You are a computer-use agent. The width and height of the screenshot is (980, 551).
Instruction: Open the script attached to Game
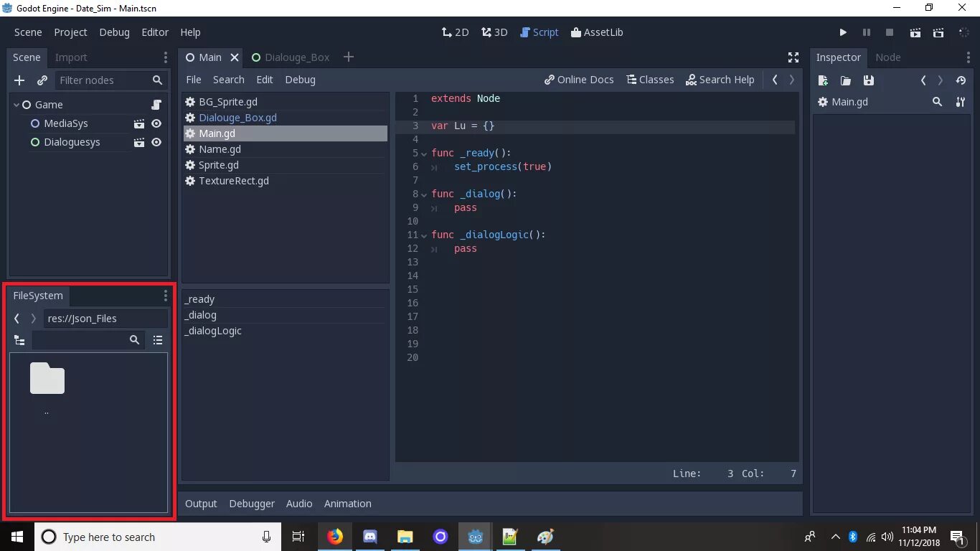[156, 105]
